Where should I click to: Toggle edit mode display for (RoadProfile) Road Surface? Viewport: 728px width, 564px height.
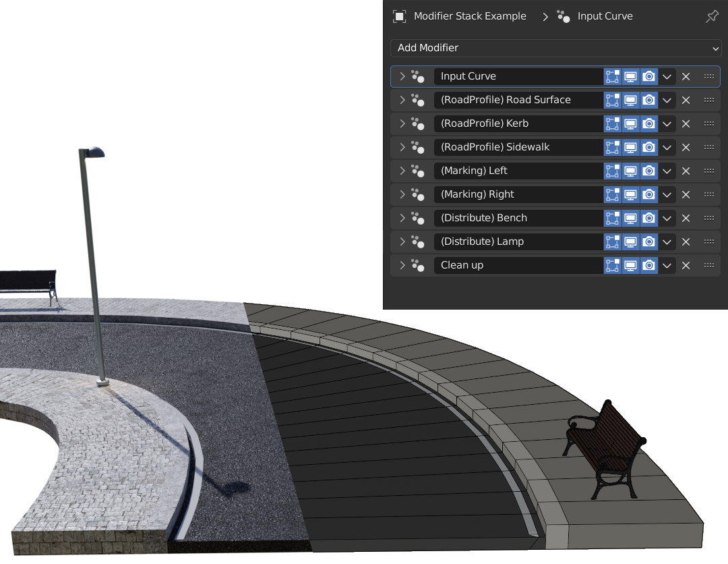coord(612,100)
